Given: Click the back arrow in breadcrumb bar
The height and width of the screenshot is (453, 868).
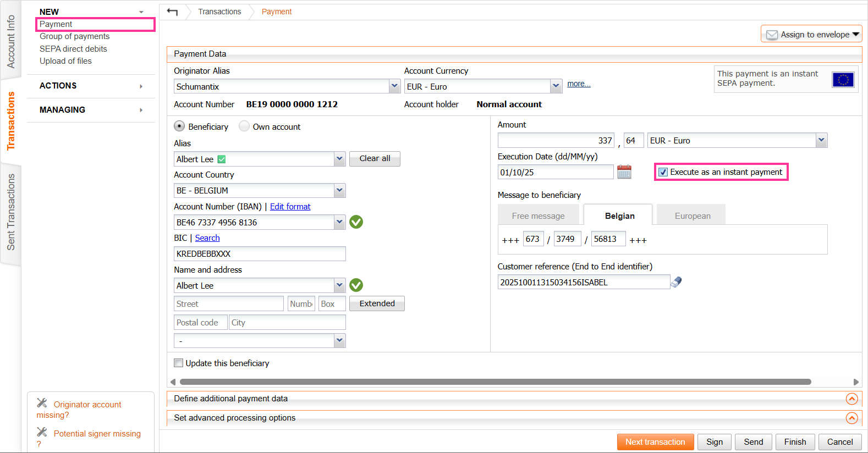Looking at the screenshot, I should pos(172,12).
